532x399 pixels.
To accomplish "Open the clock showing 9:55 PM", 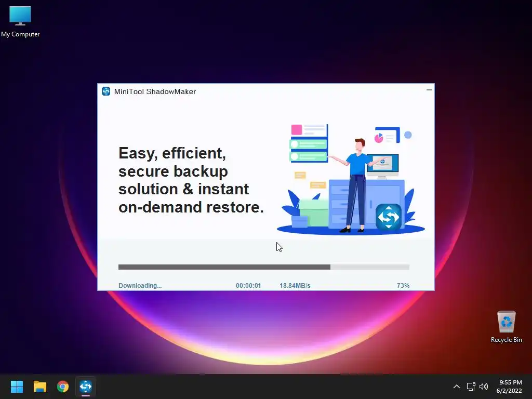I will 509,387.
